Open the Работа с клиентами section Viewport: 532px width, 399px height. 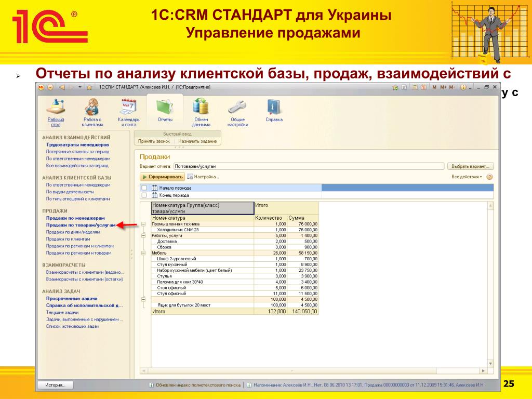[x=92, y=112]
